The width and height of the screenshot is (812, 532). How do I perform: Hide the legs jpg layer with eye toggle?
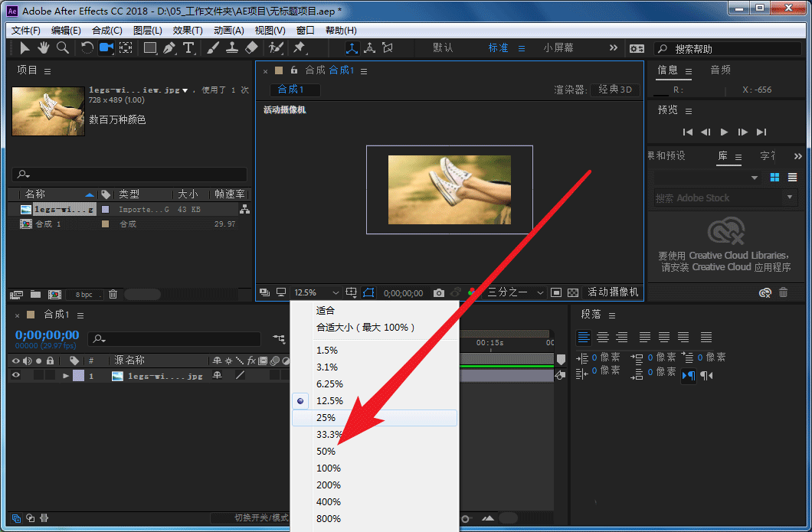pyautogui.click(x=15, y=376)
